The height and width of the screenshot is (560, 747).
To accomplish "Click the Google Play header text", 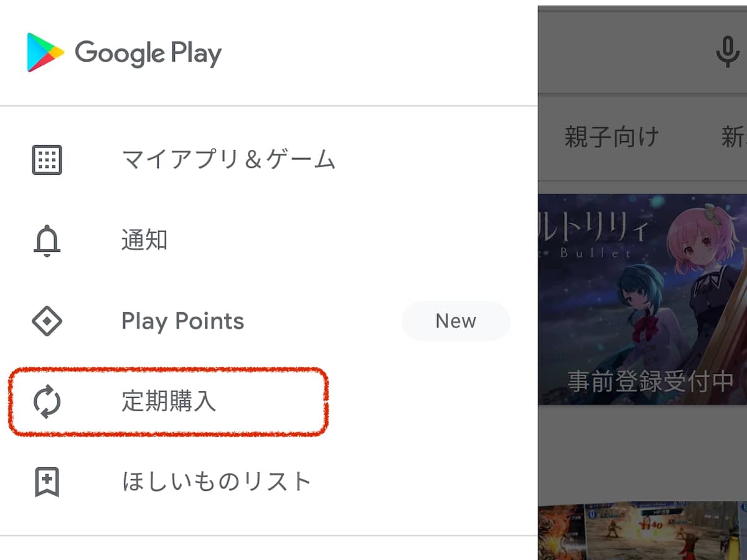I will pos(148,53).
